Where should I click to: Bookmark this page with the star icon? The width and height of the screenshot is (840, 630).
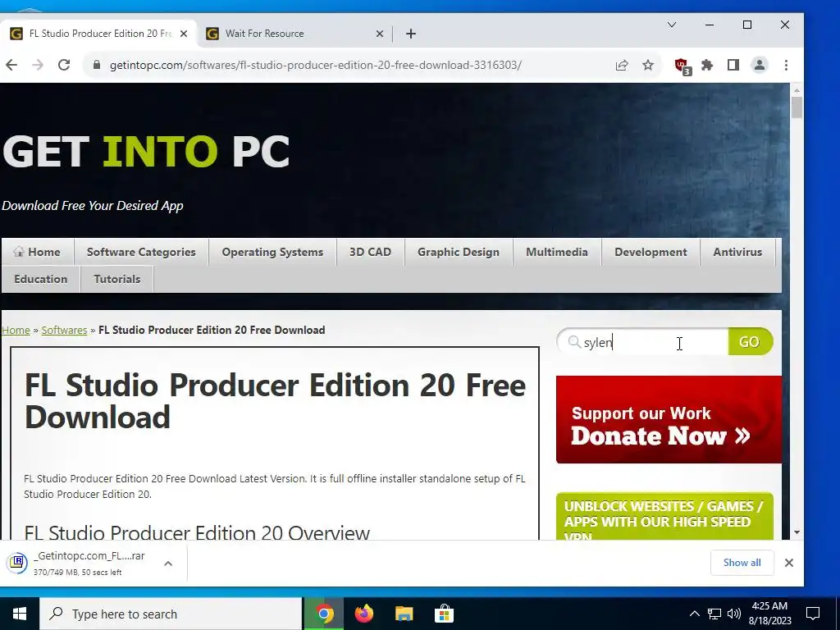pyautogui.click(x=648, y=66)
